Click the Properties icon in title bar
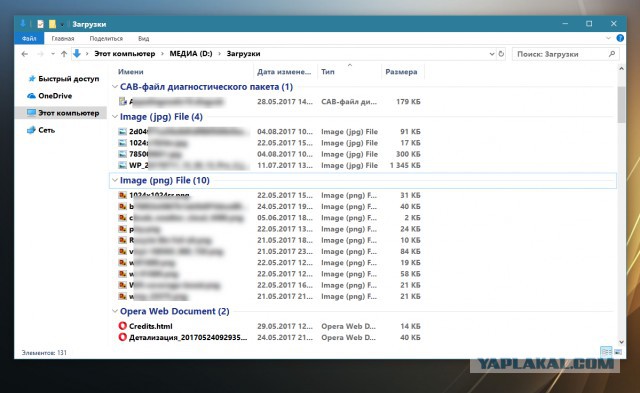This screenshot has height=393, width=640. (x=40, y=24)
